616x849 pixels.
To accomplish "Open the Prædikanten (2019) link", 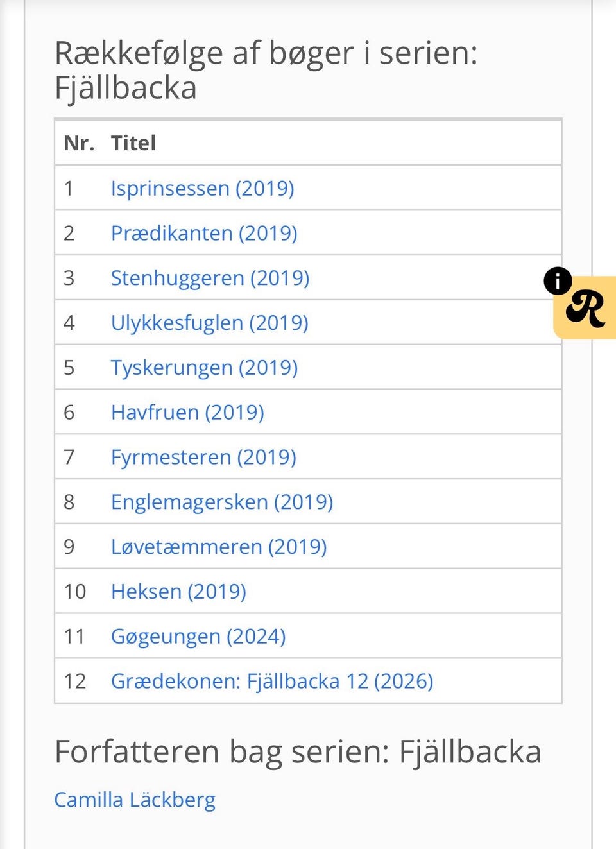I will 204,234.
